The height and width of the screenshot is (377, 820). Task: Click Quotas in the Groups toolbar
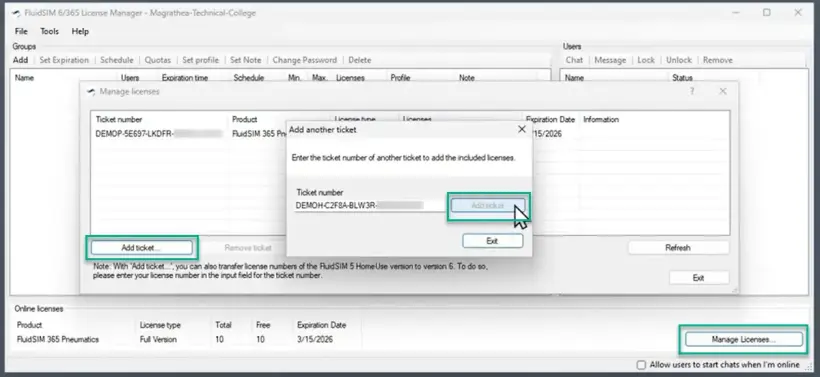pos(157,60)
